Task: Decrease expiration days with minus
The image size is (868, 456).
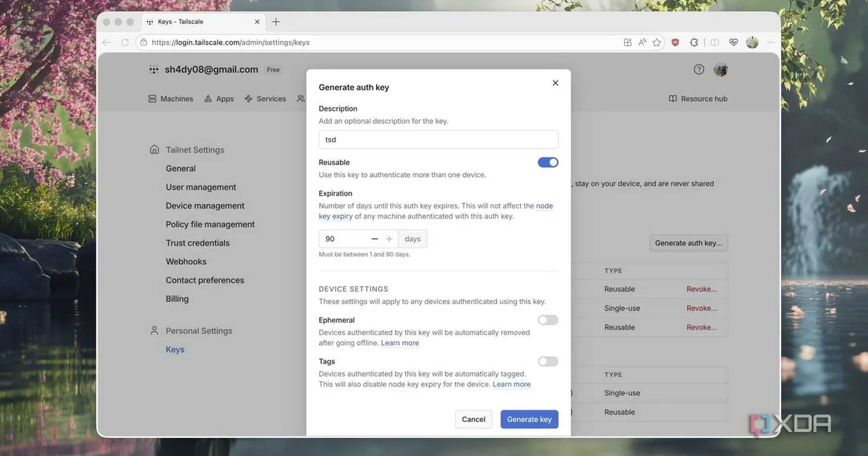Action: point(375,239)
